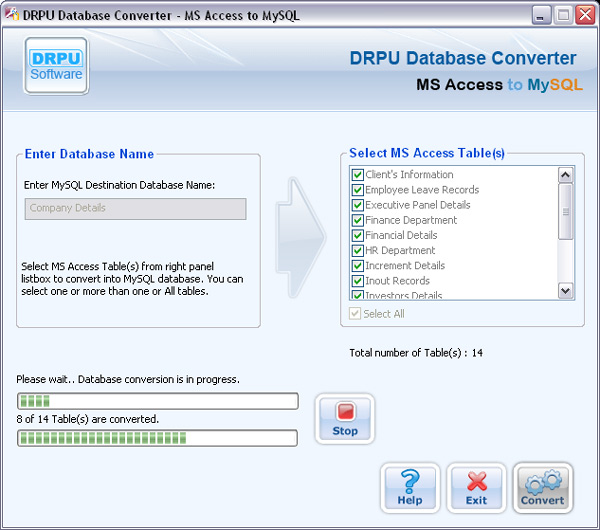Screen dimensions: 600x530
Task: Click the table list scroll up arrow
Action: pos(565,175)
